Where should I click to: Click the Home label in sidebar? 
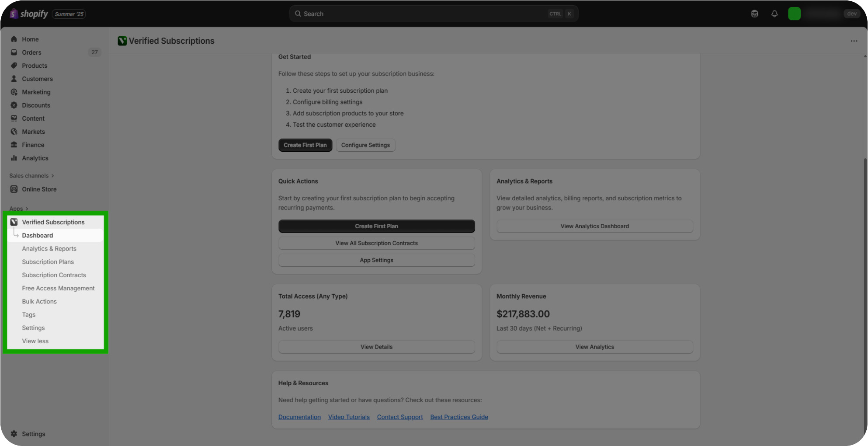coord(30,39)
